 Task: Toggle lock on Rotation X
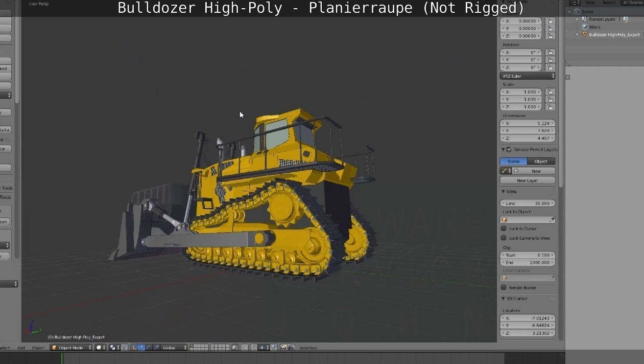[550, 52]
